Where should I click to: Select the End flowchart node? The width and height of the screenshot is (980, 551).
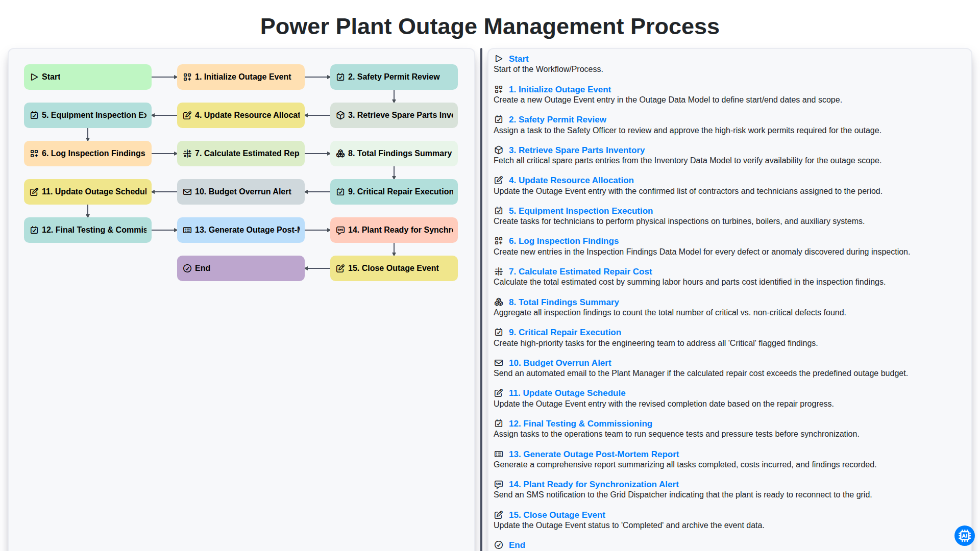(x=241, y=268)
